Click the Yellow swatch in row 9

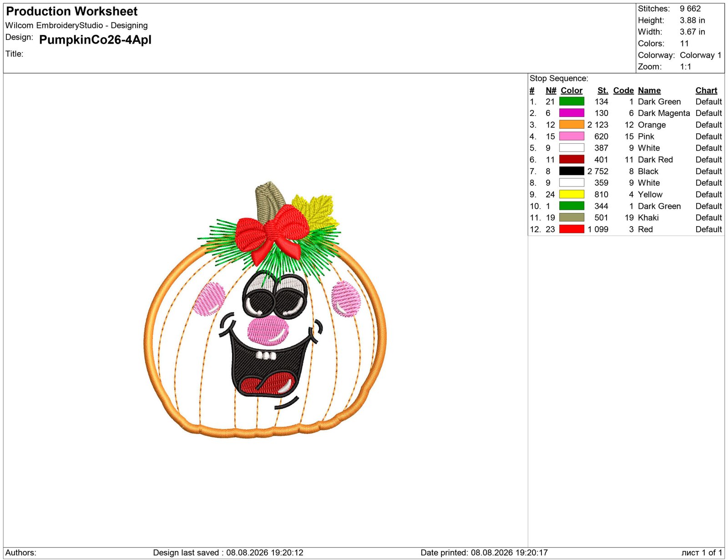click(x=571, y=194)
